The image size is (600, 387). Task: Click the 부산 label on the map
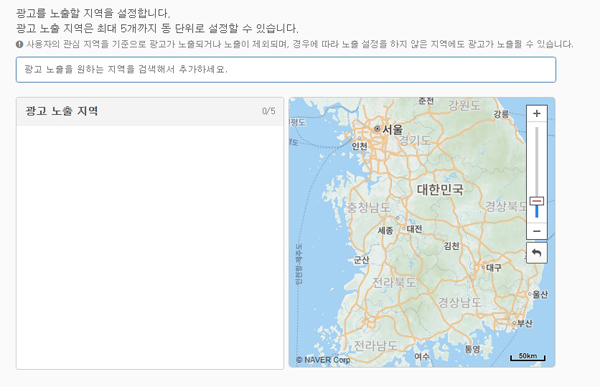click(x=524, y=323)
